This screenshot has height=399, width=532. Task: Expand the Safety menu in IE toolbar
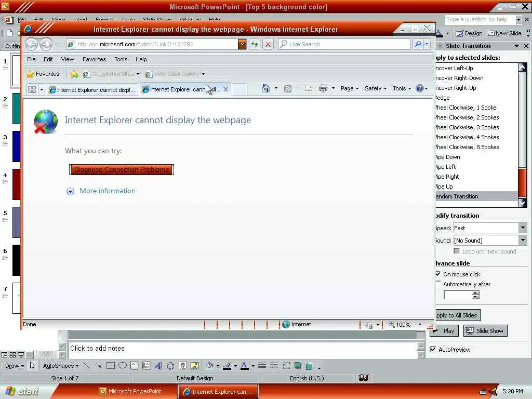(x=376, y=88)
